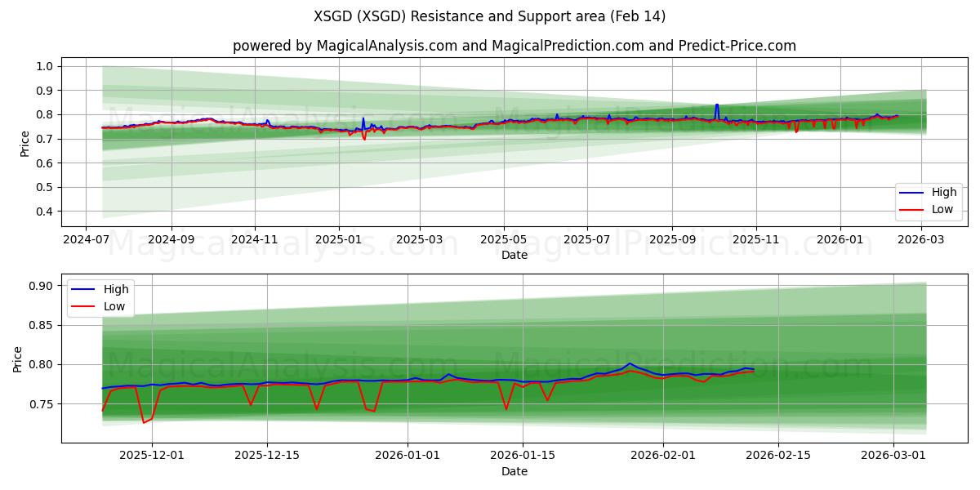Click the top chart x-axis label '2026-01'
980x490 pixels.
click(840, 240)
